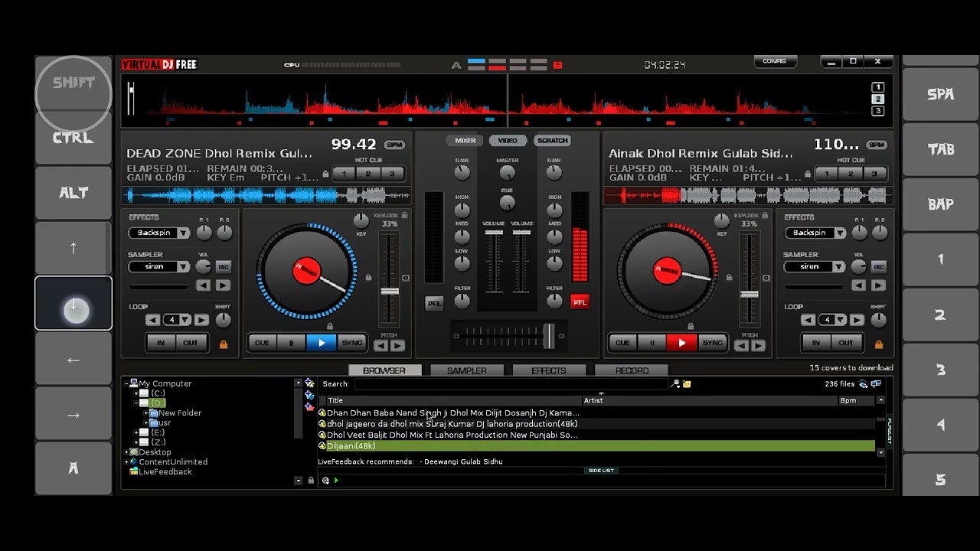Toggle left channel PFL headphone cue
Image resolution: width=980 pixels, height=551 pixels.
pos(434,303)
